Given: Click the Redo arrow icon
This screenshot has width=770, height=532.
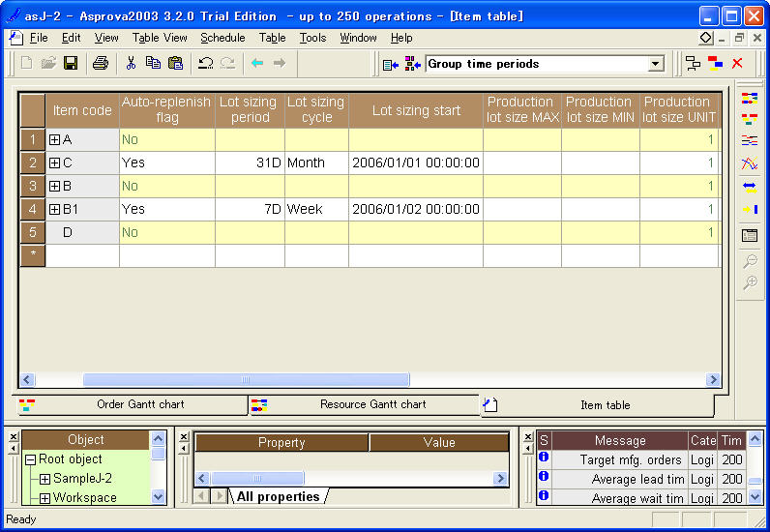Looking at the screenshot, I should [227, 64].
